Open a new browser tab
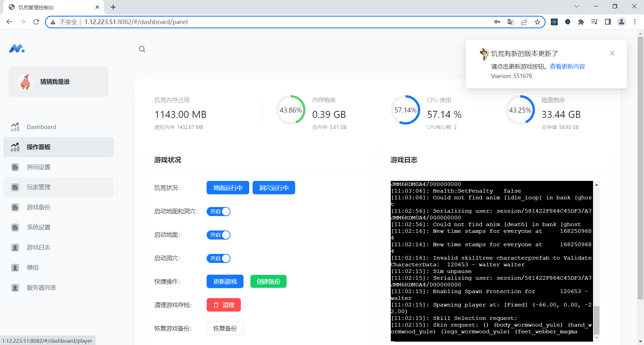 click(113, 7)
